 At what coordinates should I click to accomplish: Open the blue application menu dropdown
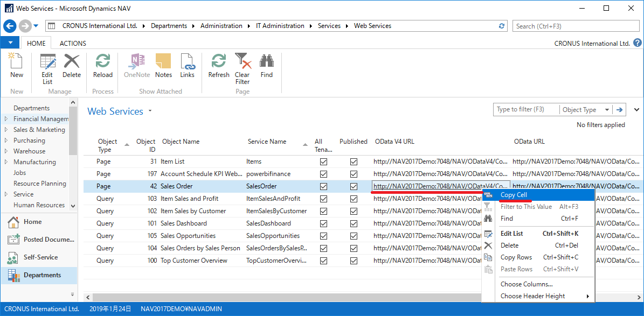coord(10,43)
